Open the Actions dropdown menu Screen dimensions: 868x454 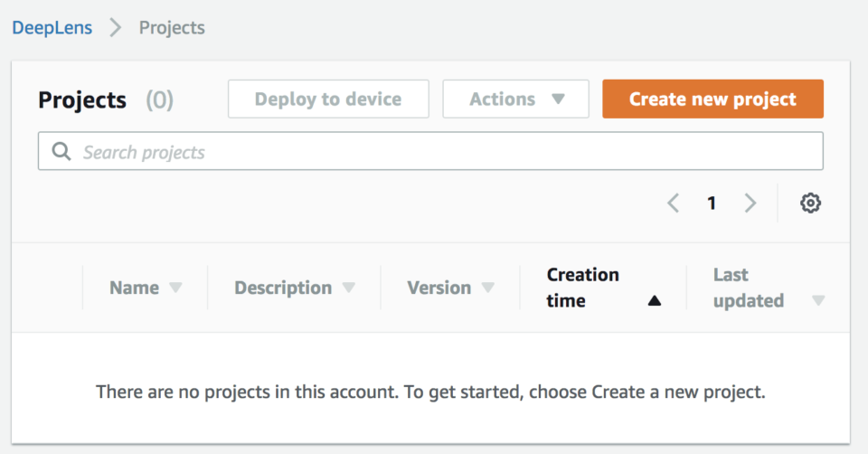coord(515,99)
